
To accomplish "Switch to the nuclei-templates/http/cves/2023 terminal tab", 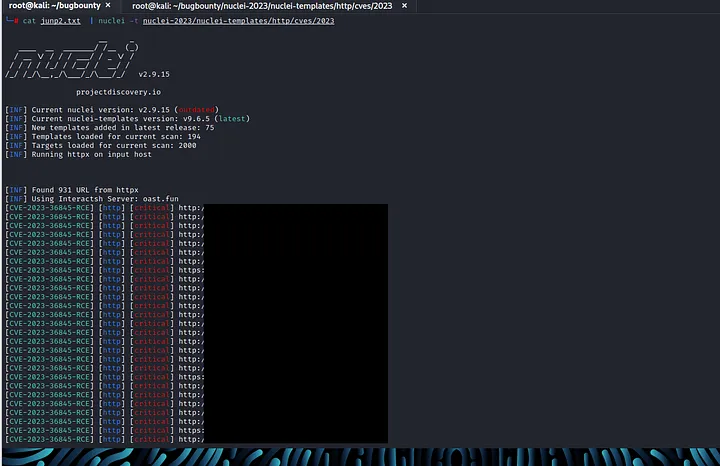I will tap(262, 6).
